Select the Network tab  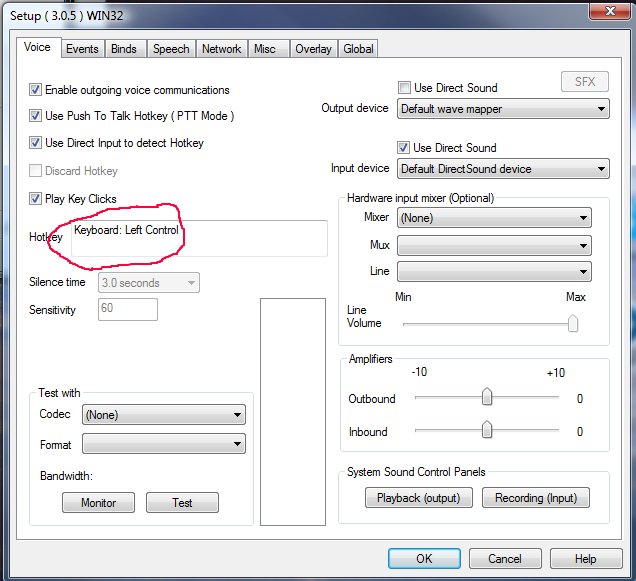[221, 49]
